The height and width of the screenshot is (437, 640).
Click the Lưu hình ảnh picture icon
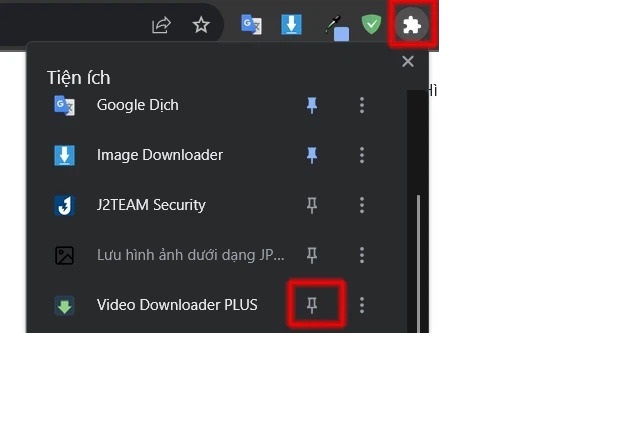pos(64,255)
